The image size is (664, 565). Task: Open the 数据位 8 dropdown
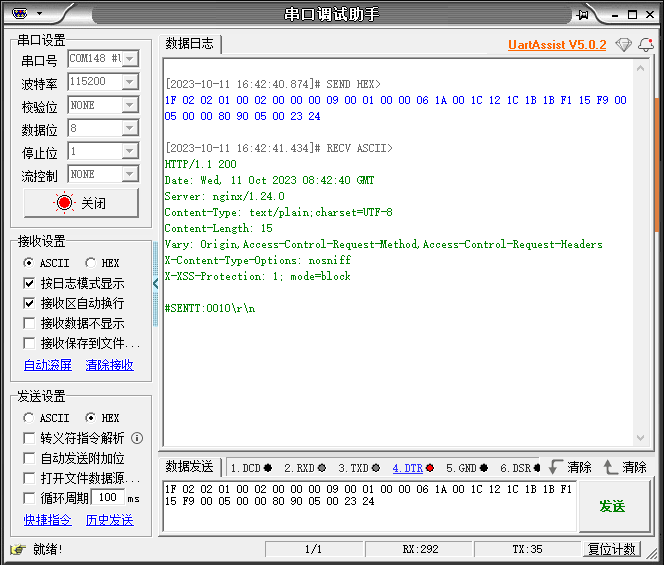point(130,127)
